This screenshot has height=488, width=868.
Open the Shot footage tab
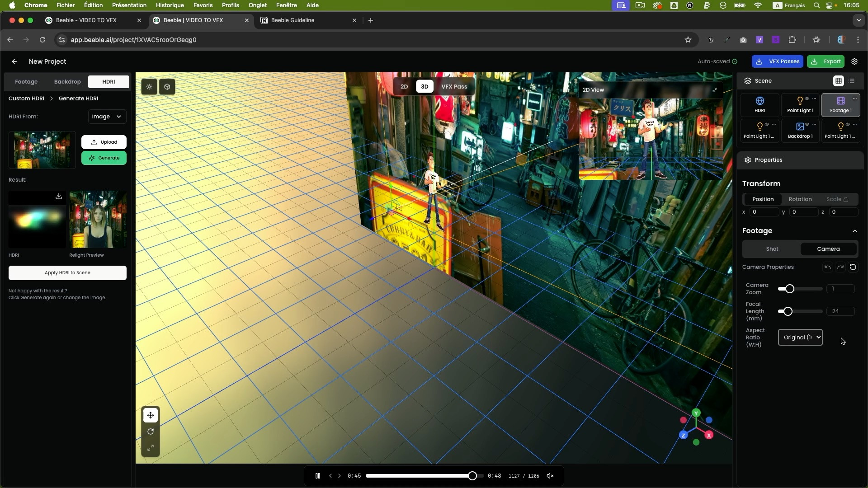[772, 249]
